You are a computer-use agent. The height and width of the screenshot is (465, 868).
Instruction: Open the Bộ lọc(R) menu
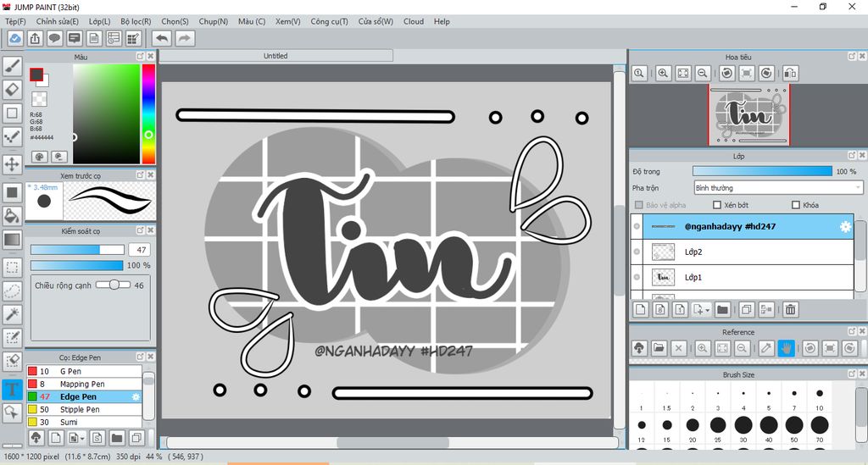[x=136, y=21]
